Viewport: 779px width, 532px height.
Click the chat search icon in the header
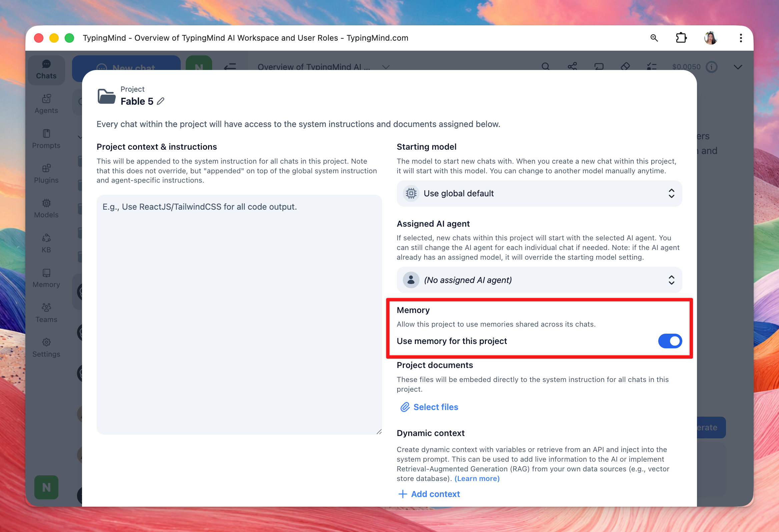[546, 66]
